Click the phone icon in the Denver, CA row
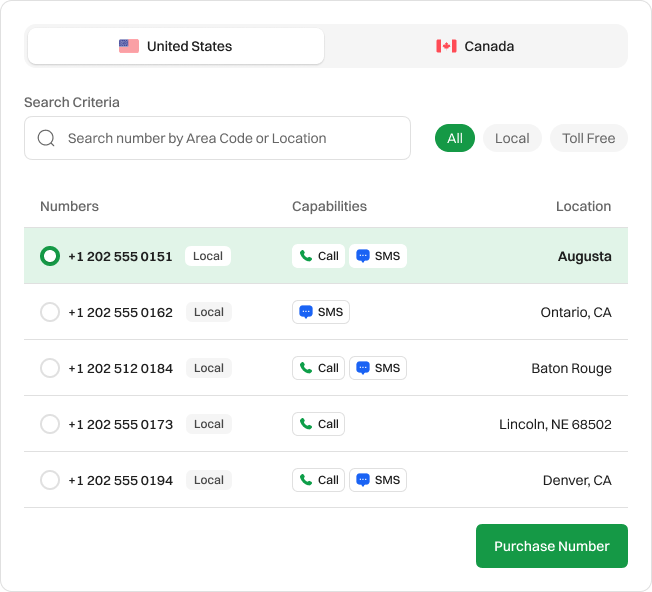This screenshot has width=652, height=592. point(306,480)
